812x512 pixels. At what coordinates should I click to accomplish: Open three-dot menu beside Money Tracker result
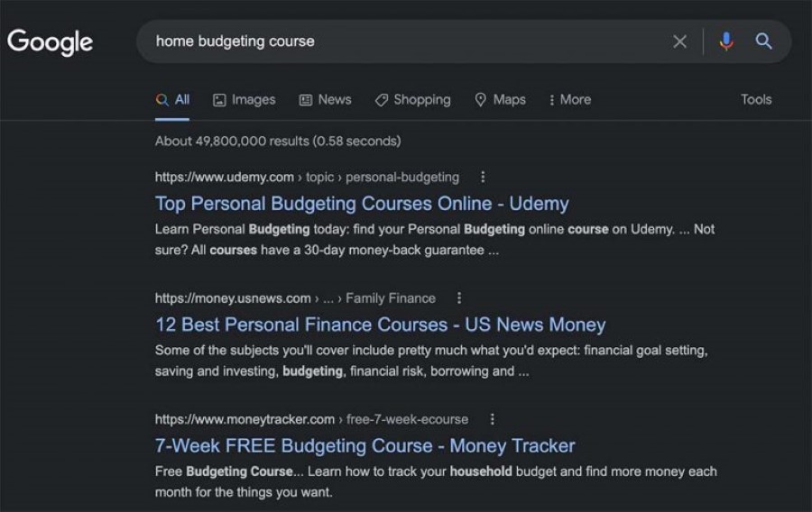click(x=492, y=419)
